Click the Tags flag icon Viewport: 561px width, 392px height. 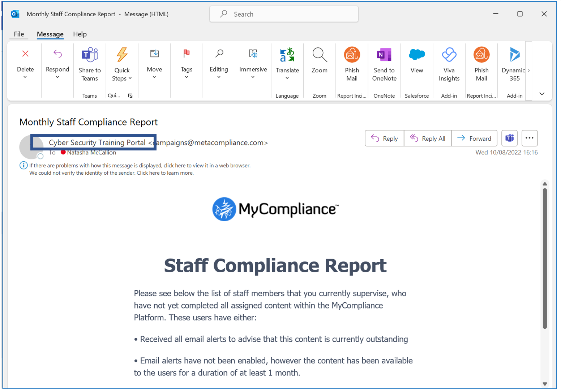187,54
